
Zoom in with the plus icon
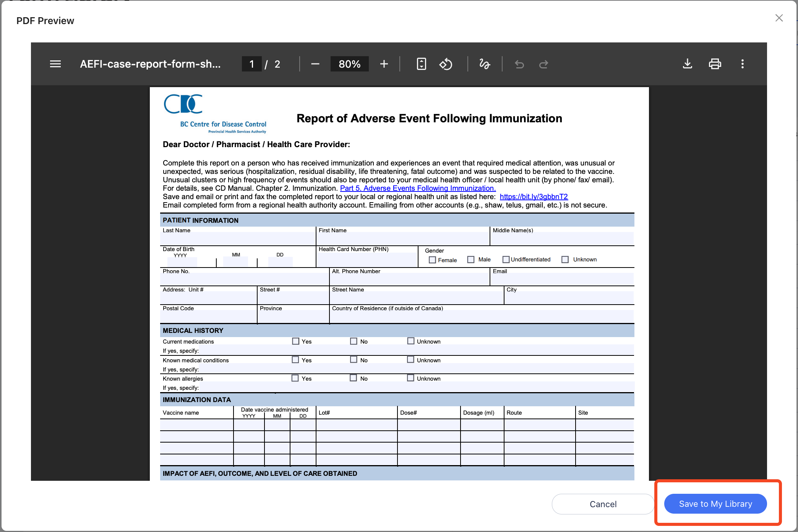click(x=384, y=64)
